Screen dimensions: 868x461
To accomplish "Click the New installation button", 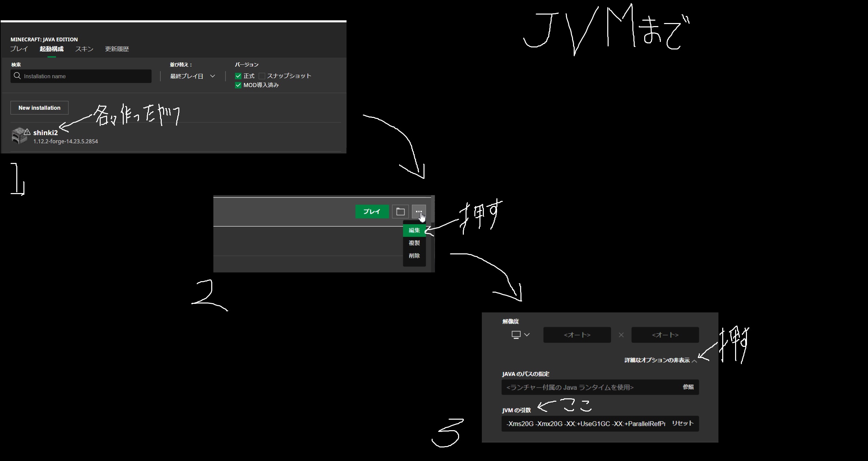I will (39, 108).
